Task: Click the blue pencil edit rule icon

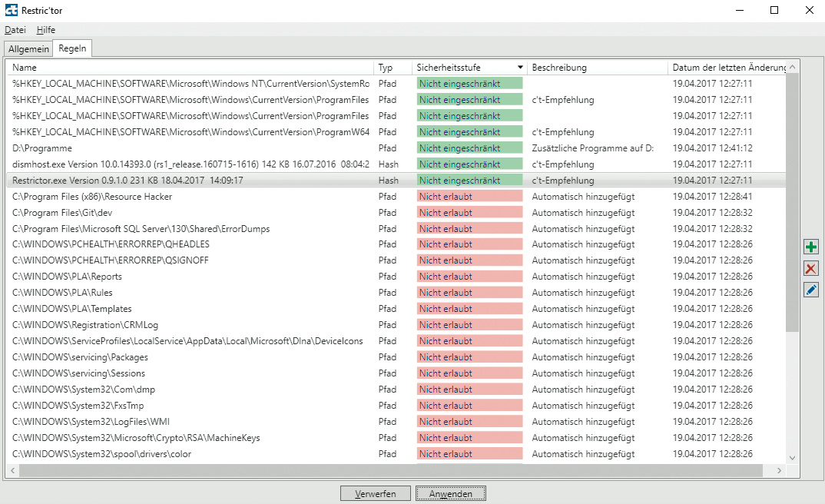Action: click(810, 290)
